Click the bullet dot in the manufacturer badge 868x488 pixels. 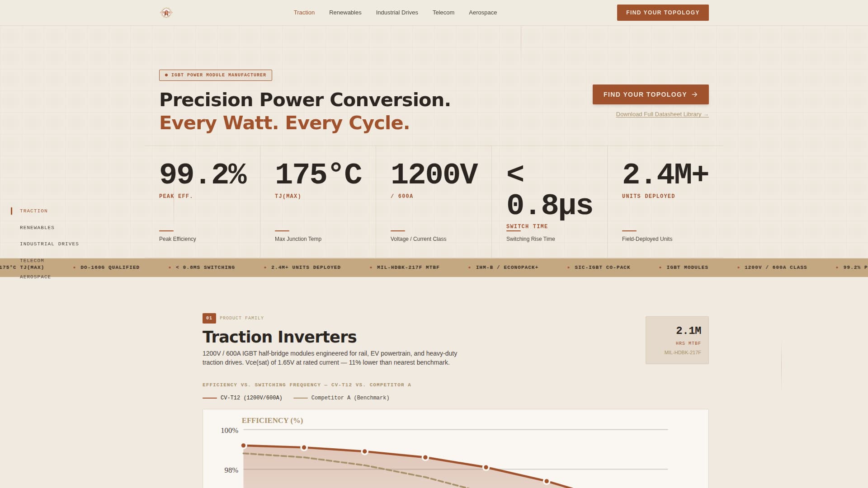click(x=167, y=75)
